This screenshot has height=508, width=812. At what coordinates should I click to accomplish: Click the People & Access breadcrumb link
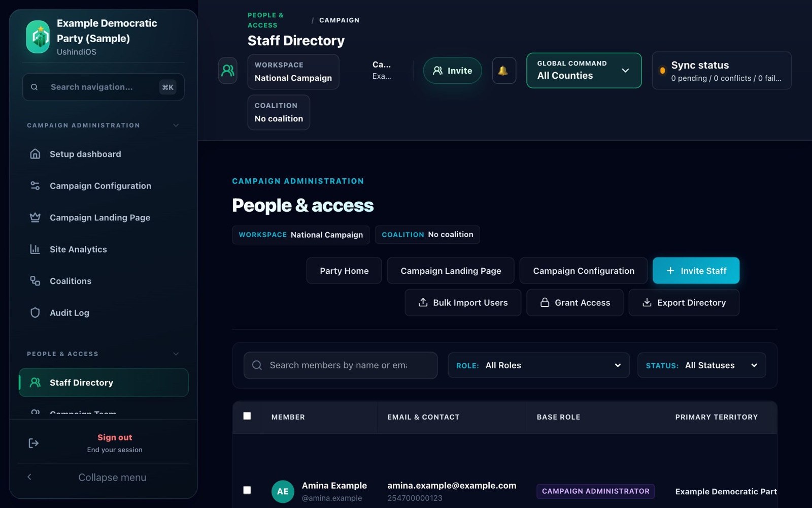tap(265, 20)
